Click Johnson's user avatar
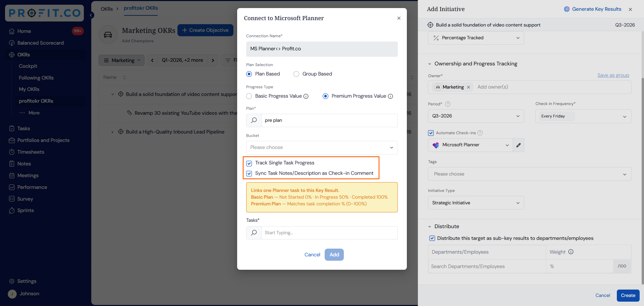 pos(12,294)
